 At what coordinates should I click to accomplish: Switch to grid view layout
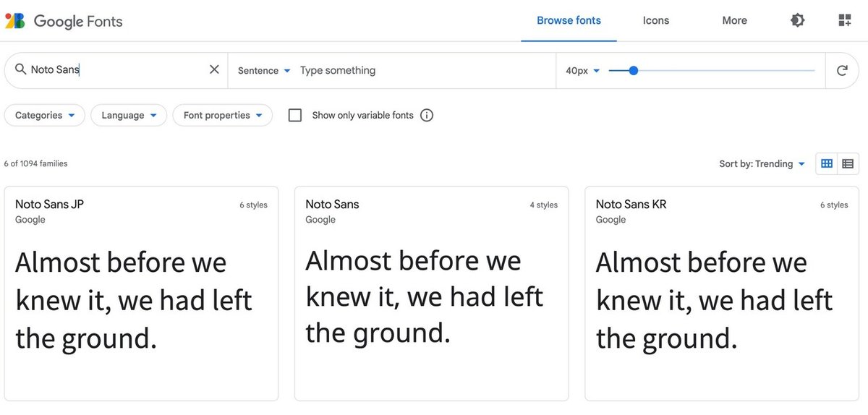(x=827, y=164)
